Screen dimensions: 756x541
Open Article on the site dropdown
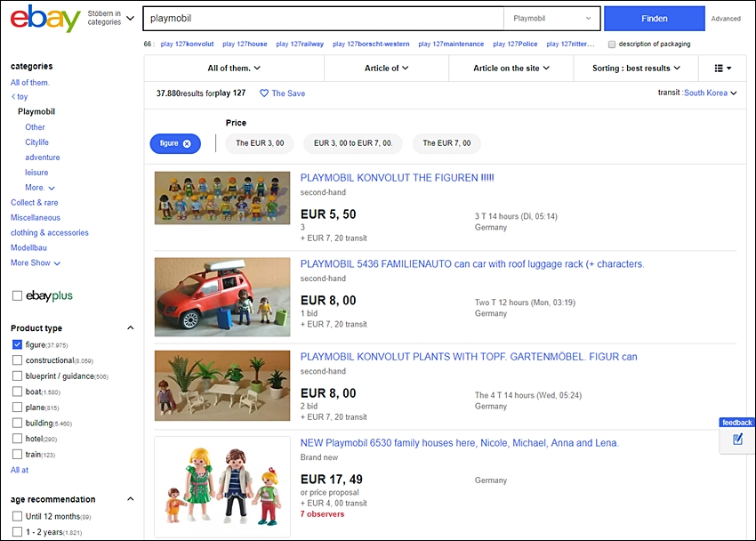511,68
